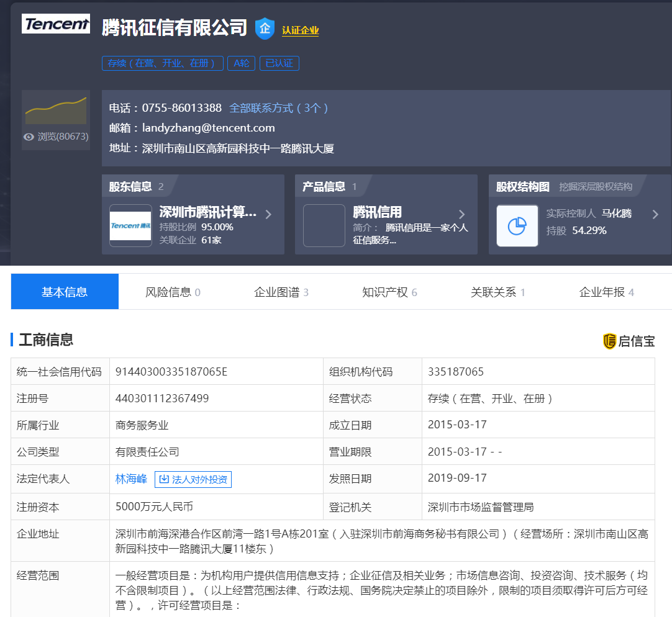672x617 pixels.
Task: Expand the 腾讯信用 product card arrow
Action: [x=461, y=215]
